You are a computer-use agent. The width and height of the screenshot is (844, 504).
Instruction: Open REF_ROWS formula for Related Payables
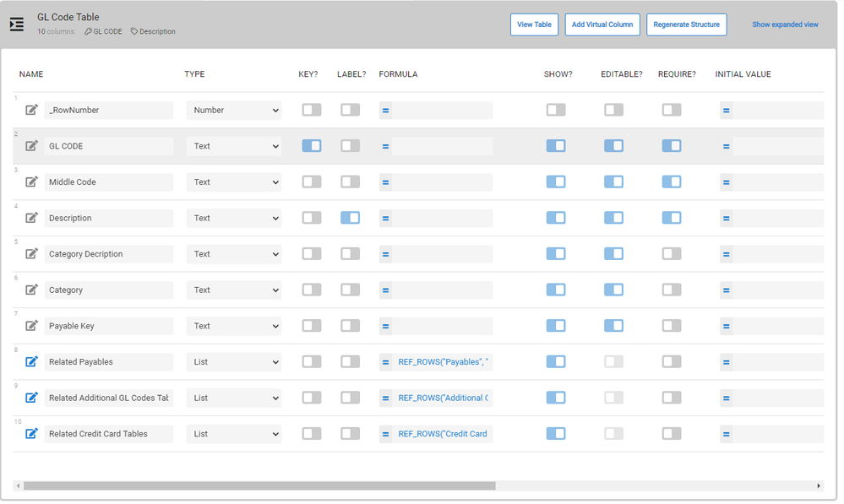point(443,362)
